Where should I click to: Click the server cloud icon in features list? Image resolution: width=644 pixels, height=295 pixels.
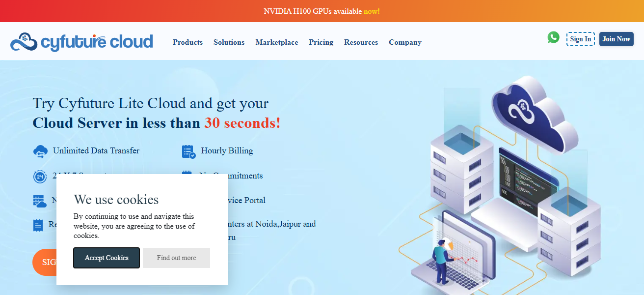tap(39, 201)
